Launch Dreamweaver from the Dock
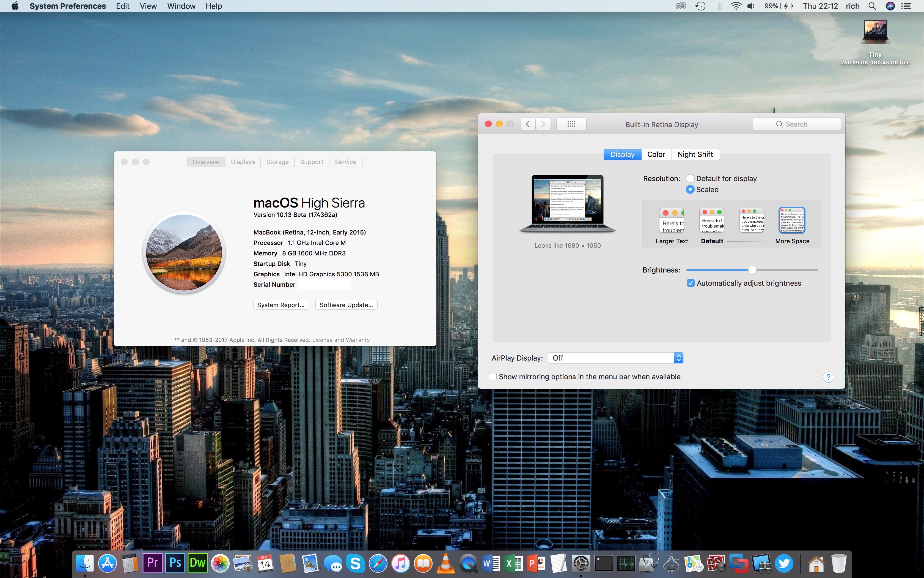924x578 pixels. [198, 563]
